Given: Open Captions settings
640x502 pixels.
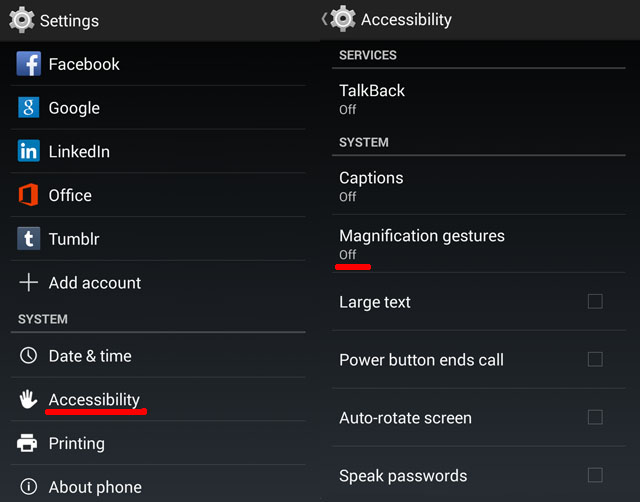Looking at the screenshot, I should (478, 186).
